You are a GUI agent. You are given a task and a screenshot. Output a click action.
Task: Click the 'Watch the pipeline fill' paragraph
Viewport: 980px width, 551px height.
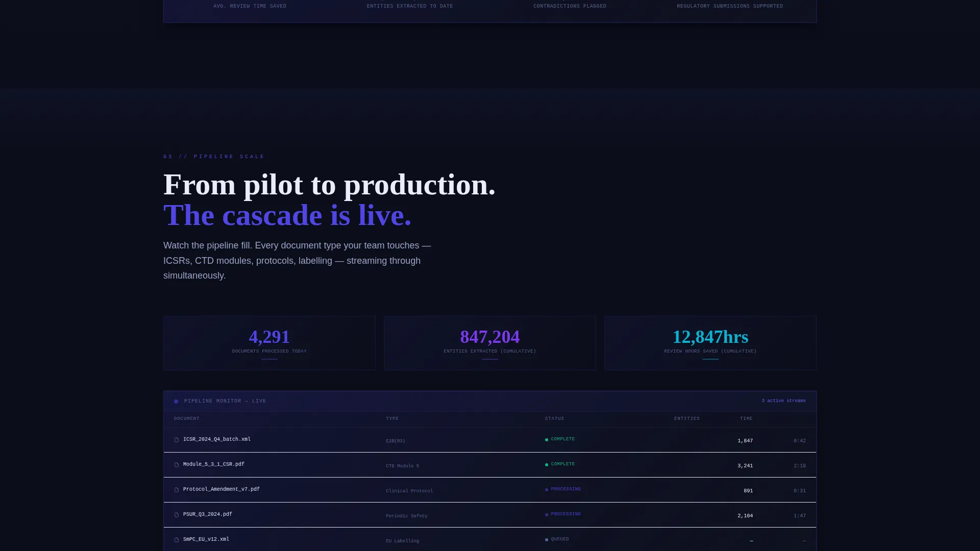297,261
